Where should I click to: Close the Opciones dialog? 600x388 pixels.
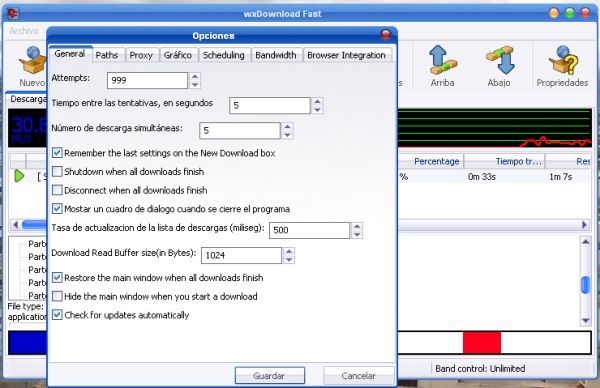(x=386, y=35)
